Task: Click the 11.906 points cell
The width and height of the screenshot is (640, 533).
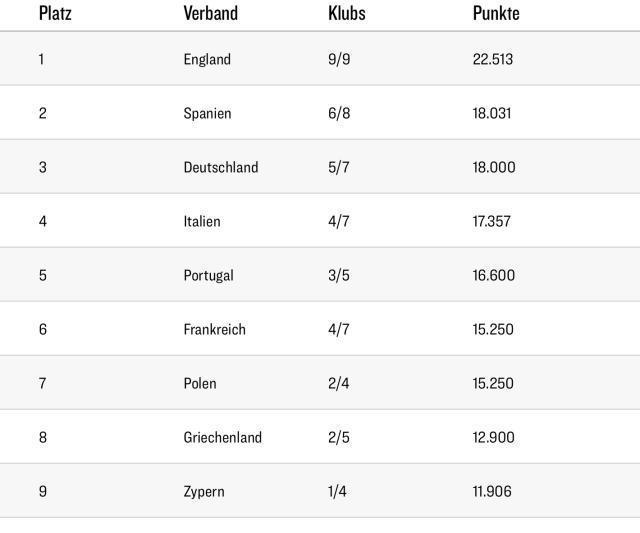Action: click(x=492, y=491)
